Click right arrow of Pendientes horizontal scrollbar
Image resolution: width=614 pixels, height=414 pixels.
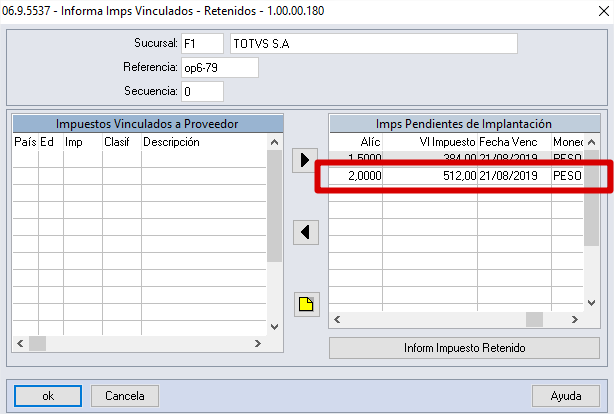click(574, 320)
